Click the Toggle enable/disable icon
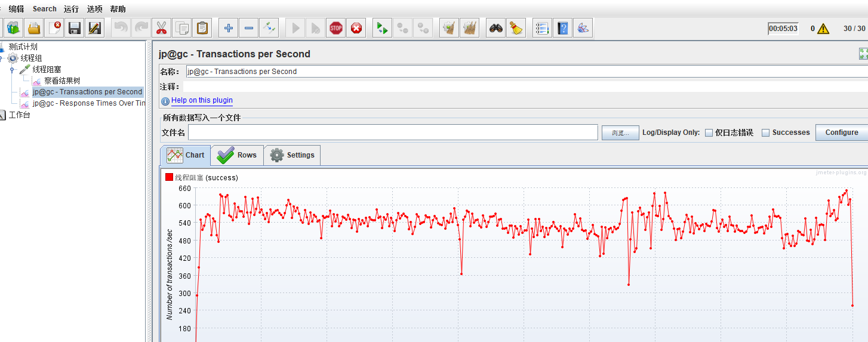The width and height of the screenshot is (868, 342). (x=269, y=27)
